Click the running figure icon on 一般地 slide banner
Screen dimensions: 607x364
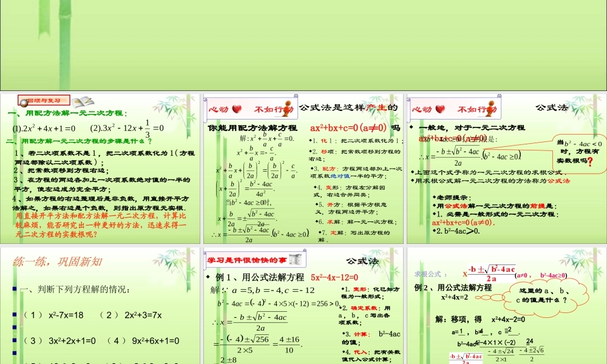(490, 109)
